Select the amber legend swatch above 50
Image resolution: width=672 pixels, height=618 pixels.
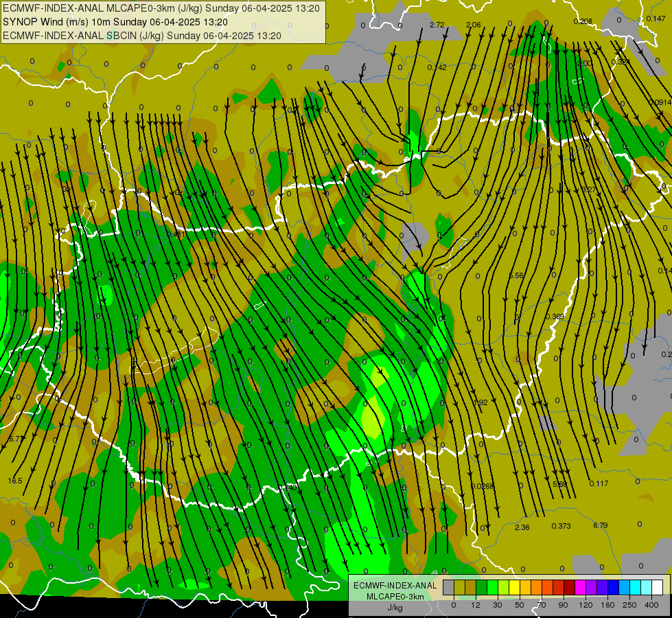(526, 587)
